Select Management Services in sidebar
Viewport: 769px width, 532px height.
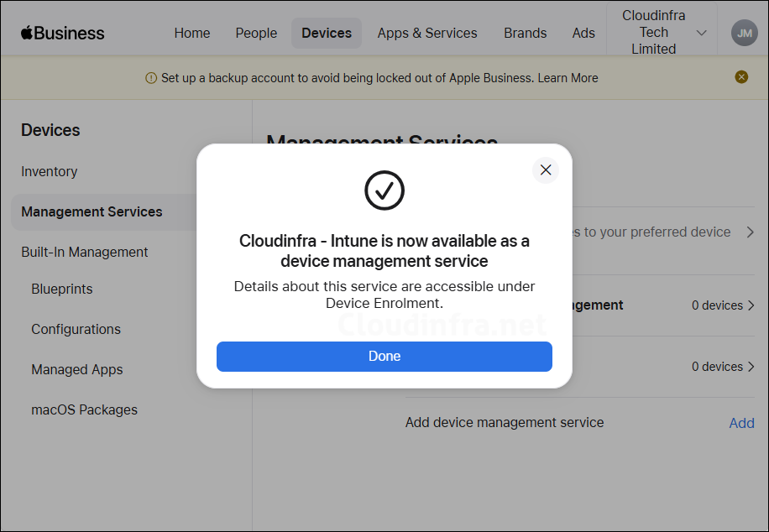(x=104, y=211)
